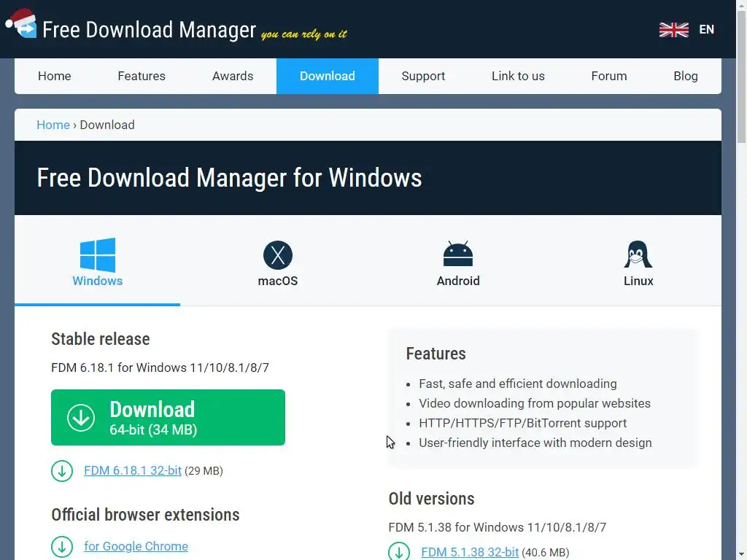
Task: Select the Linux penguin icon
Action: coord(638,254)
